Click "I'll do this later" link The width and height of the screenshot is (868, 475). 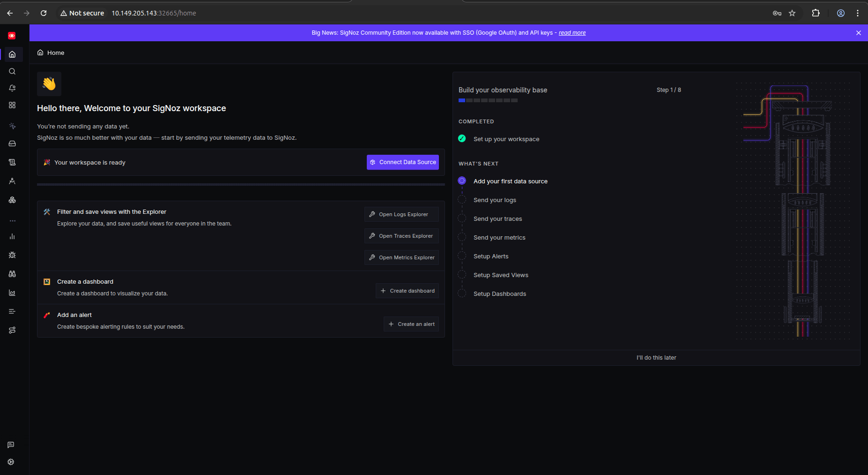[656, 358]
